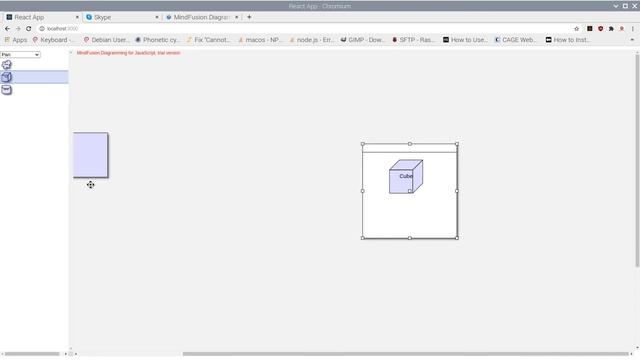Click the move cursor icon below rectangle

91,185
